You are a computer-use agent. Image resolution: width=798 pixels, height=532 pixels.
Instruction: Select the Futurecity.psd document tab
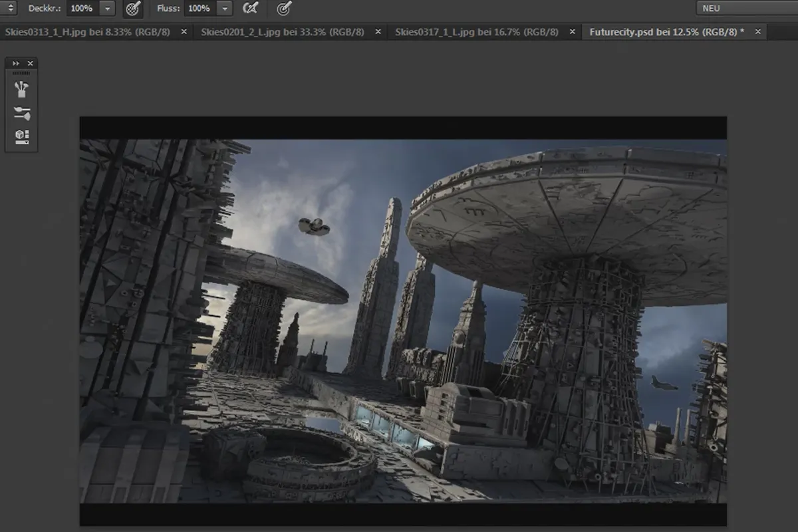[x=666, y=32]
